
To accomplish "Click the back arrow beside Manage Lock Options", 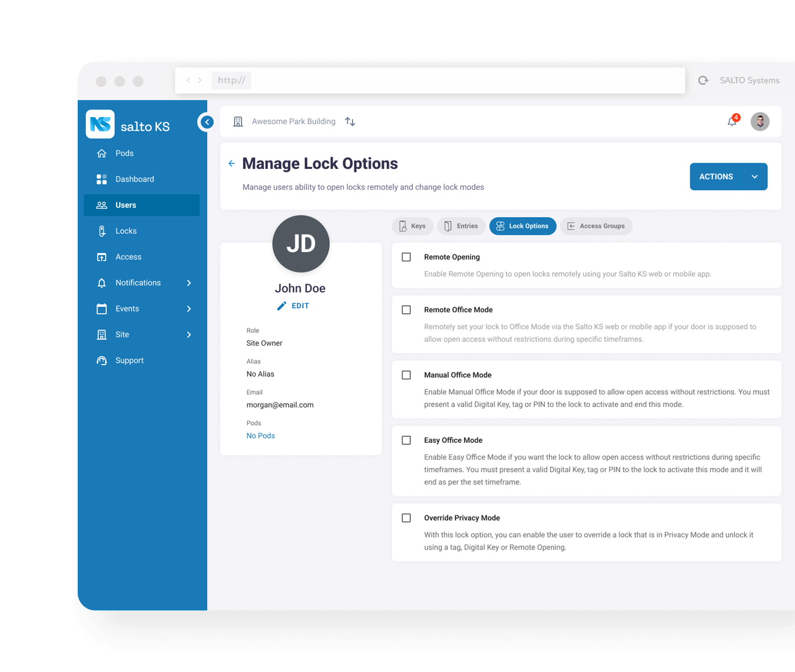I will (x=231, y=164).
